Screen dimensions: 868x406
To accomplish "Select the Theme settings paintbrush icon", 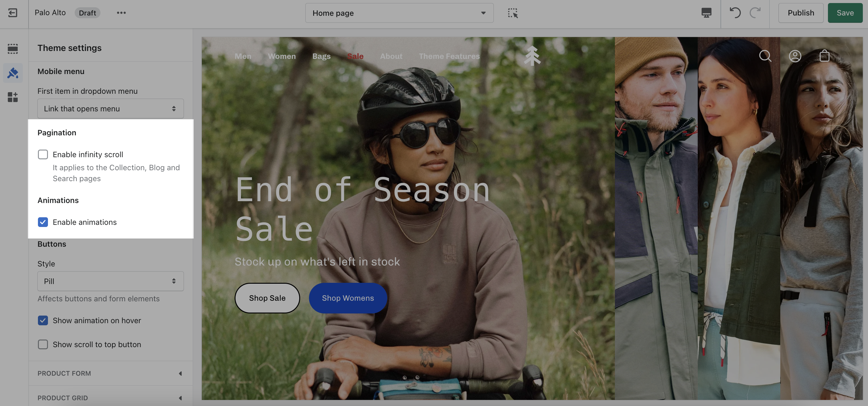I will click(x=12, y=73).
